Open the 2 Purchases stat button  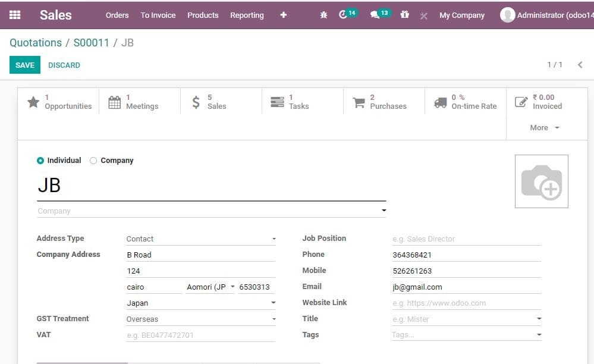(381, 101)
